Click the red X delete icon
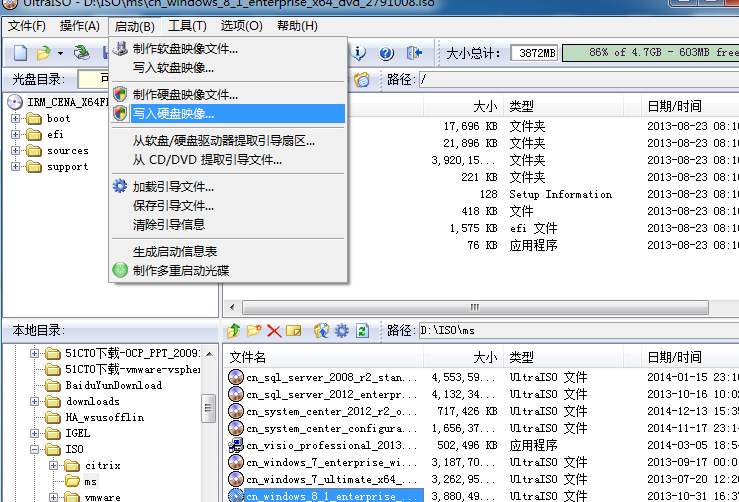This screenshot has width=739, height=502. click(x=274, y=331)
